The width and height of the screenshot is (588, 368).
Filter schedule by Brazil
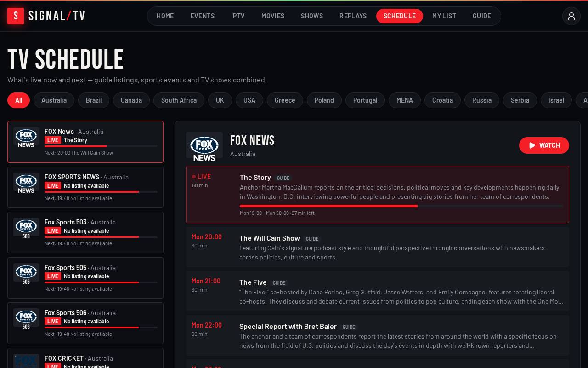click(x=94, y=100)
